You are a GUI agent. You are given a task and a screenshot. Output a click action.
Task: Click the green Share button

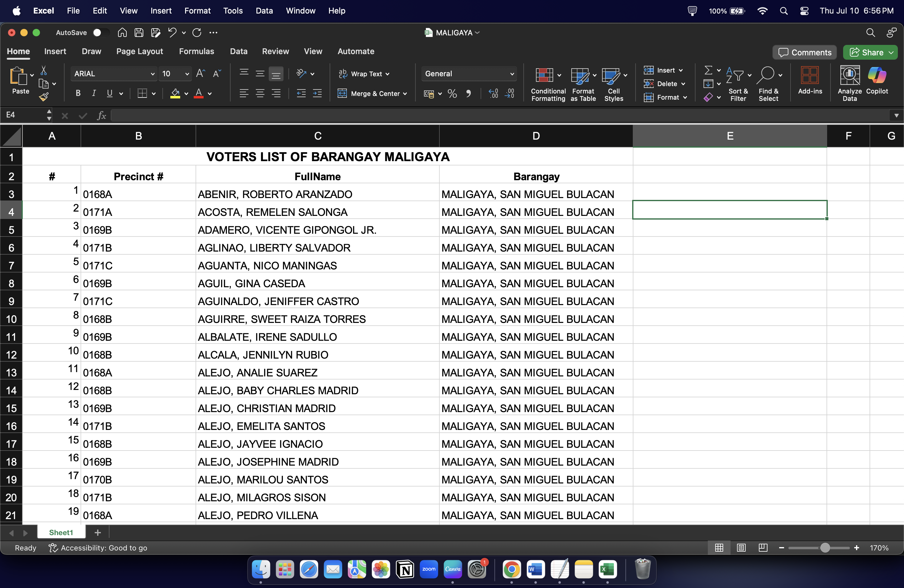(870, 52)
